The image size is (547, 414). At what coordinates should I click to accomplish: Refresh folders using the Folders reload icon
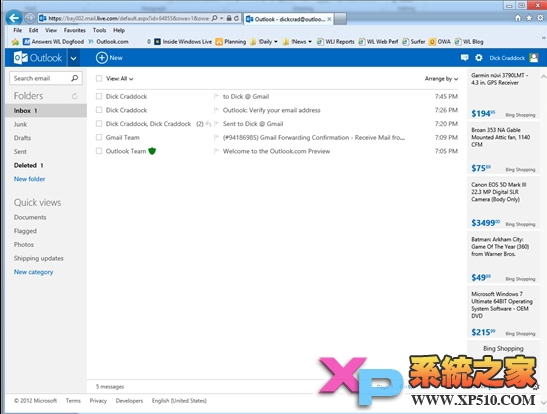tap(74, 96)
